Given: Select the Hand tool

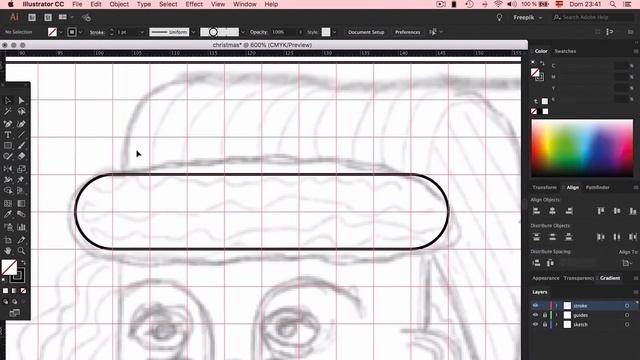Looking at the screenshot, I should (8, 251).
